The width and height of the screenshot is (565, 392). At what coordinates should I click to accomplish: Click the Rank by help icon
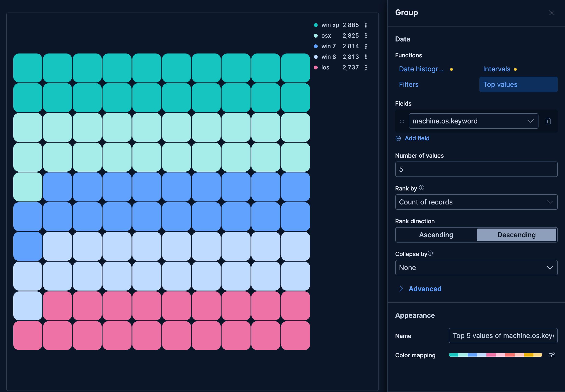click(422, 188)
